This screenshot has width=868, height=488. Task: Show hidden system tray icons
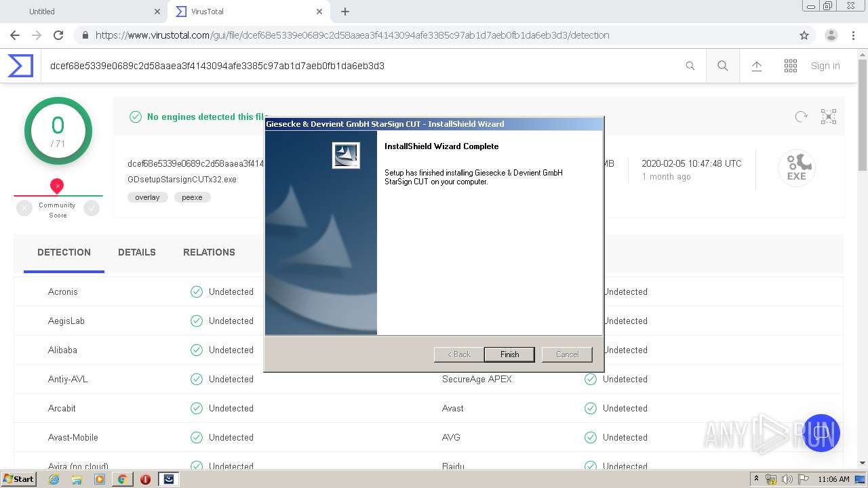click(756, 479)
